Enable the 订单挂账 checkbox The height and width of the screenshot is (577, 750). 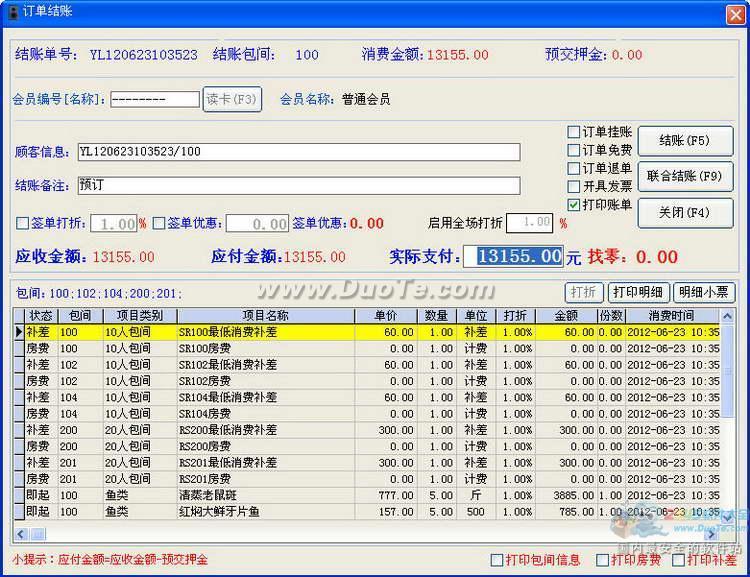pos(574,132)
